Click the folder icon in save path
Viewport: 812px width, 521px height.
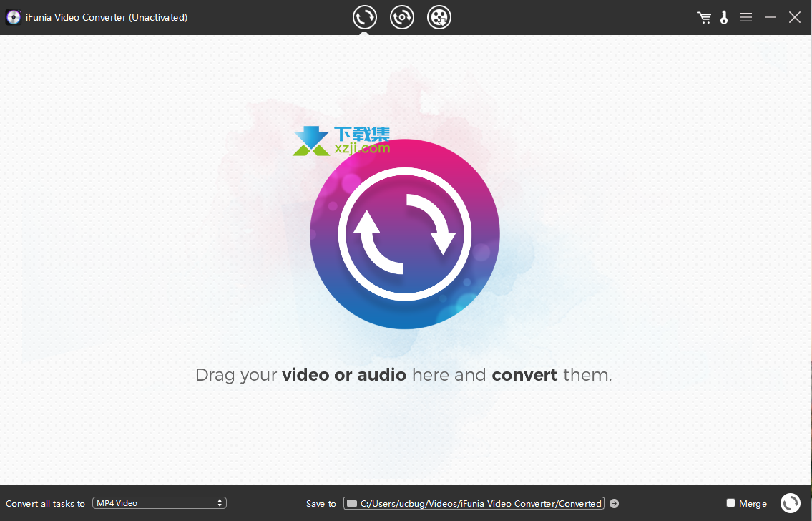pyautogui.click(x=351, y=503)
